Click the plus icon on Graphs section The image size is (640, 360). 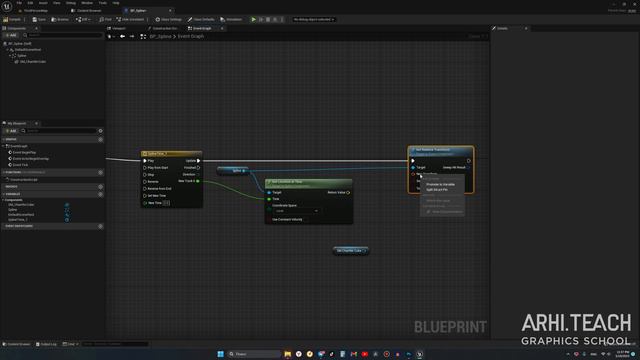pos(100,140)
